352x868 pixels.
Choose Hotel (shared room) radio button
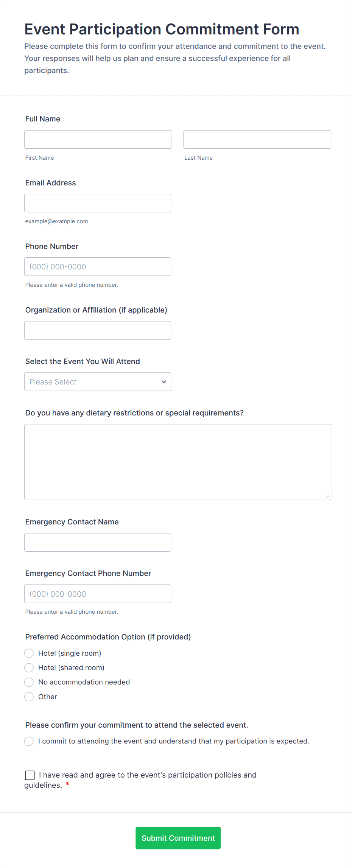point(29,668)
